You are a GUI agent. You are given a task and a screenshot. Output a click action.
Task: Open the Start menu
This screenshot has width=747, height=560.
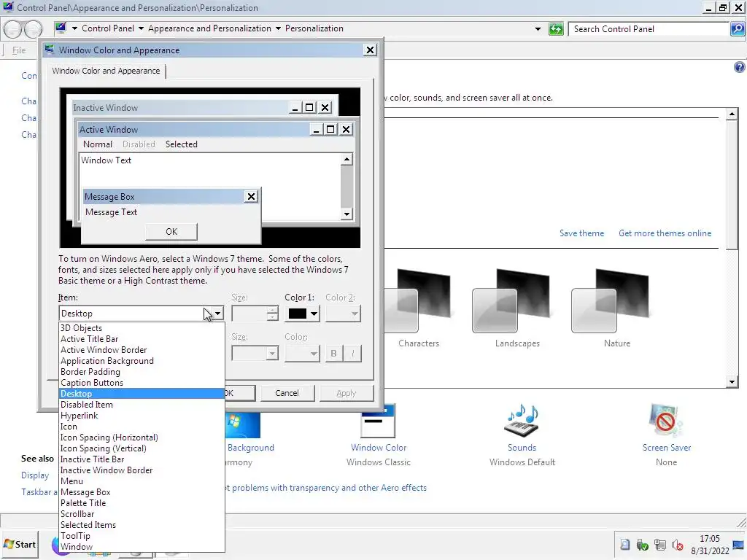20,544
